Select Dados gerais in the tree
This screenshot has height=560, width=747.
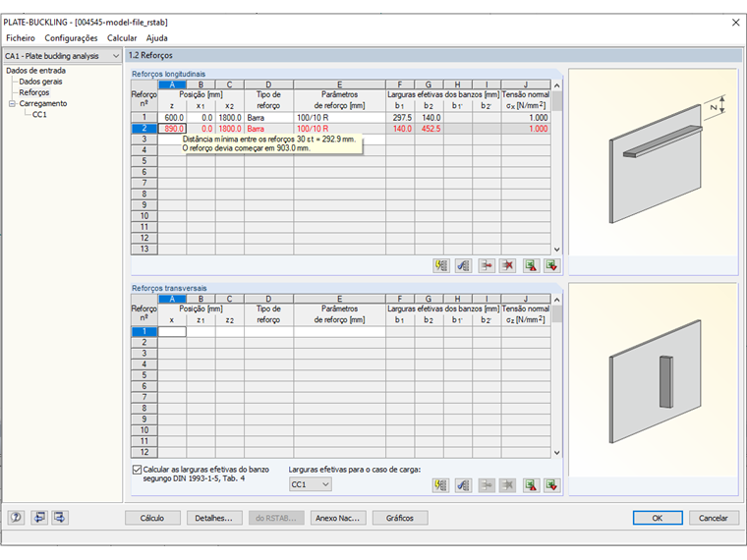(40, 82)
